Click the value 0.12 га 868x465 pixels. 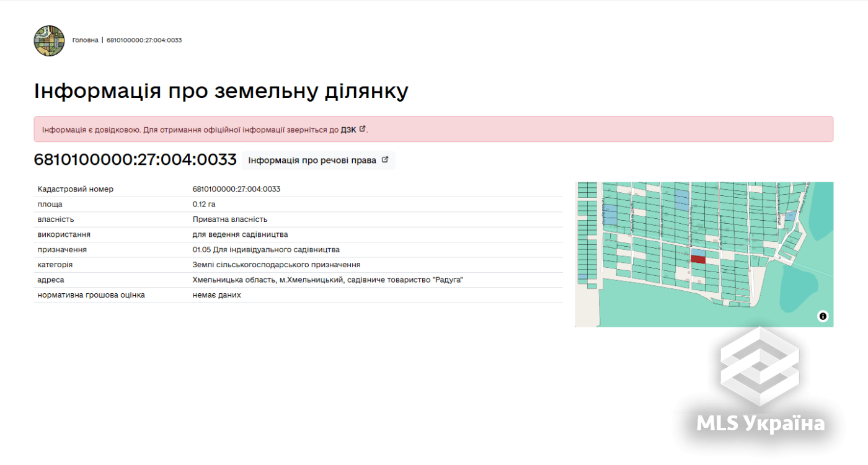204,204
